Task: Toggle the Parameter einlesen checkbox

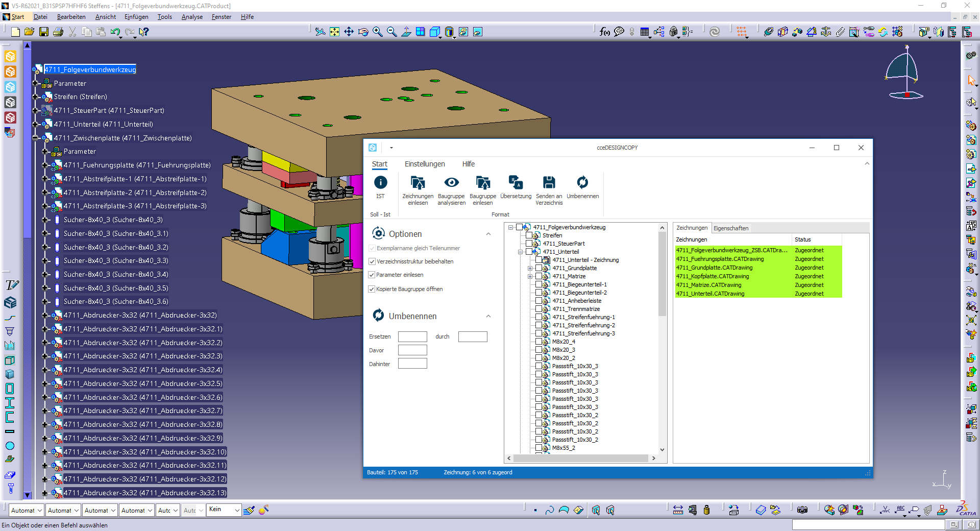Action: click(x=372, y=275)
